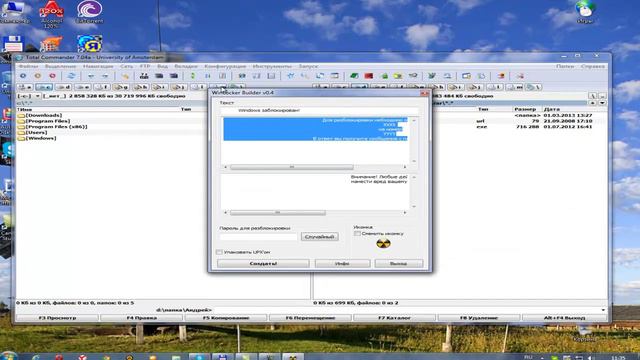This screenshot has height=360, width=640.
Task: Click the 'Пароль для разблокировки' input field
Action: [258, 237]
